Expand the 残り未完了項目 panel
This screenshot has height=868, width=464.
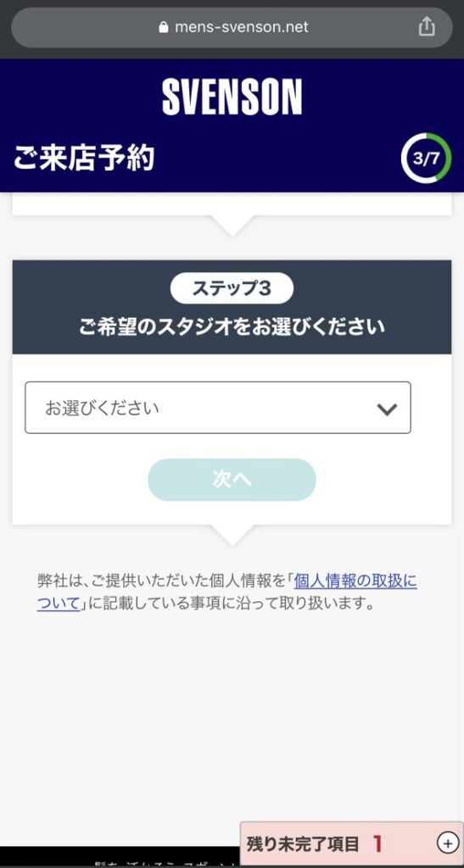[351, 843]
